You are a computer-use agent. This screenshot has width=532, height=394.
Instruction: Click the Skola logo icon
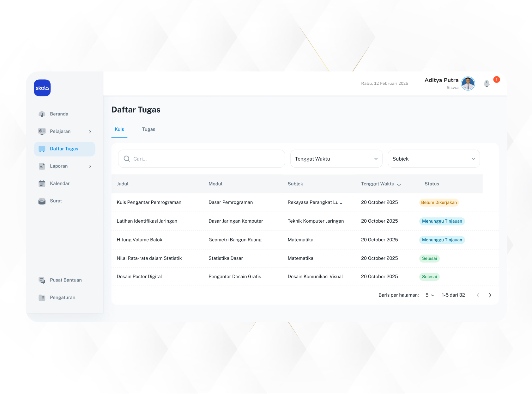click(x=42, y=88)
